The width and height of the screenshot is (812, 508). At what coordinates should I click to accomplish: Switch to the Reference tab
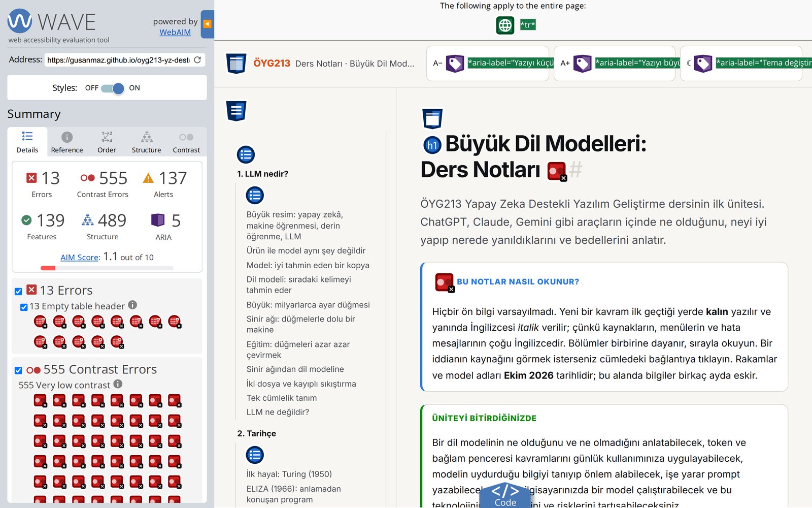click(x=67, y=142)
